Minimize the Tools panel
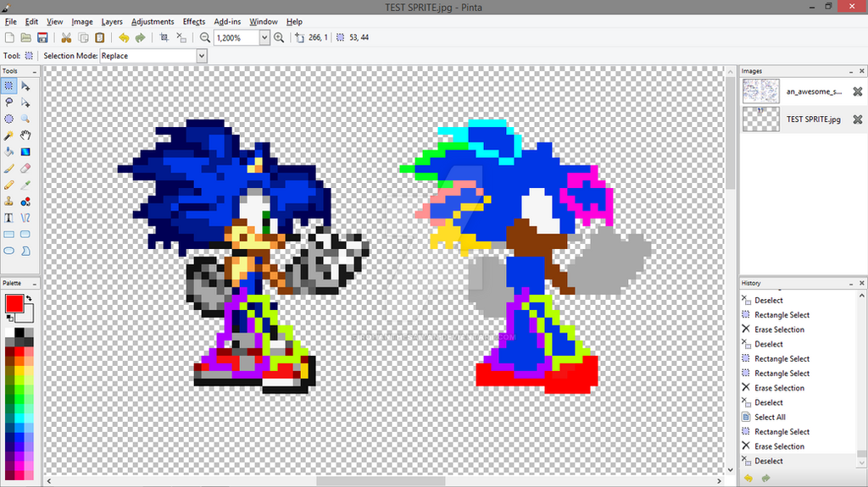 (x=34, y=71)
